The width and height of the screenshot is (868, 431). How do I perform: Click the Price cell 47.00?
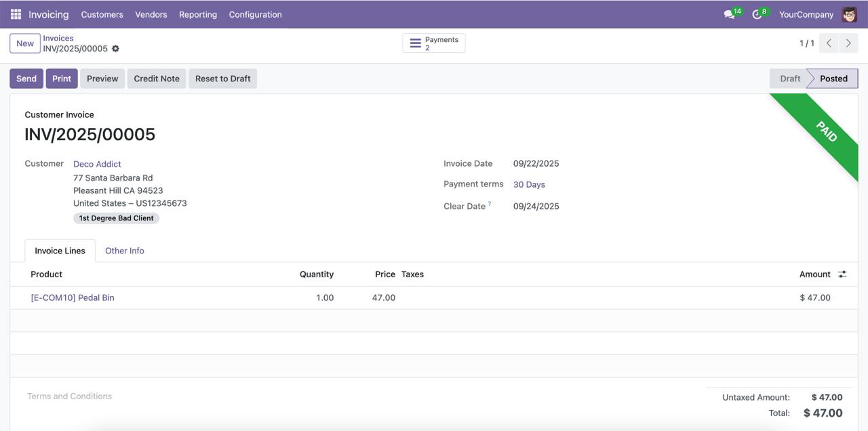coord(384,297)
